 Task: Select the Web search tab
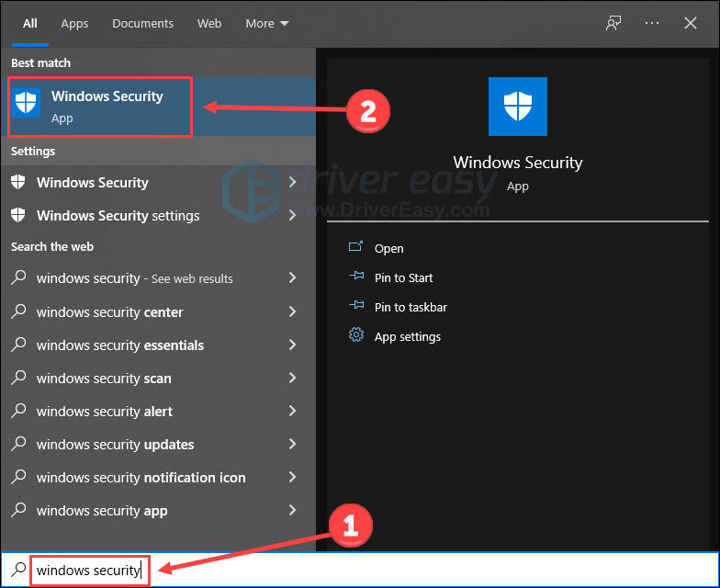(x=209, y=24)
